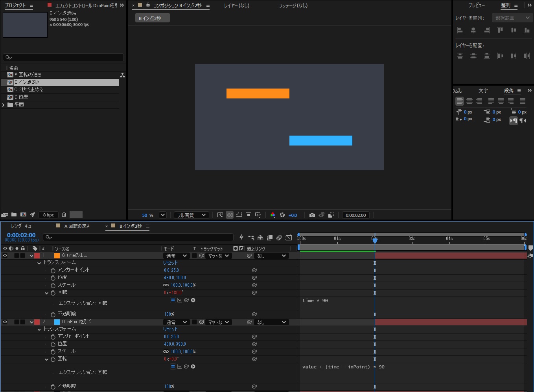Screen dimensions: 534x392
Task: Open the 選択範囲 align-to dropdown
Action: click(x=512, y=18)
